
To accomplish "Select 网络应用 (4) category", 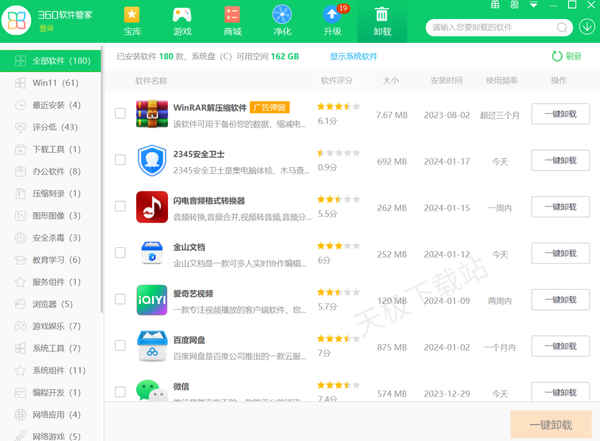I will [51, 415].
